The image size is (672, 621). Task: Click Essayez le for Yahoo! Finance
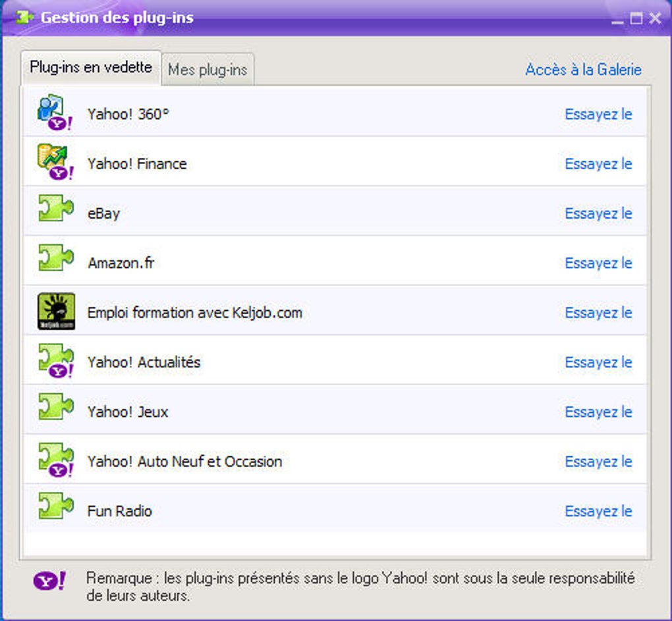[x=598, y=164]
